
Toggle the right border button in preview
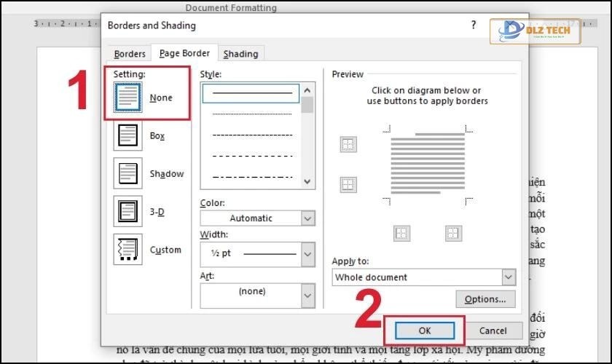point(453,233)
